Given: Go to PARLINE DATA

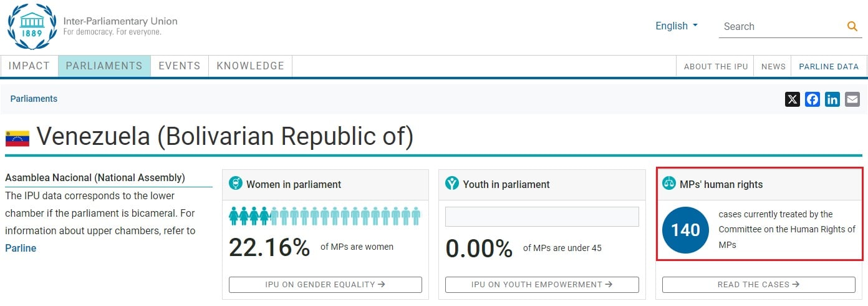Looking at the screenshot, I should pyautogui.click(x=829, y=66).
